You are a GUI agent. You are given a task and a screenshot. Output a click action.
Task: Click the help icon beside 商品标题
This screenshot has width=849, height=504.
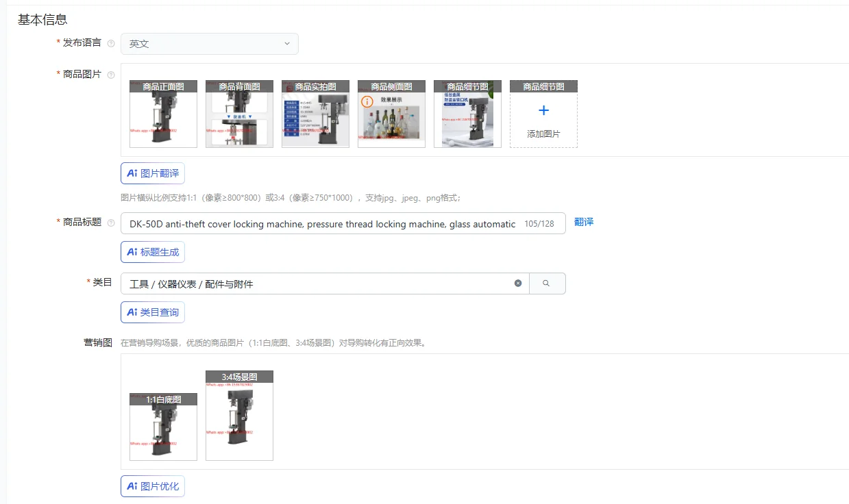click(111, 223)
